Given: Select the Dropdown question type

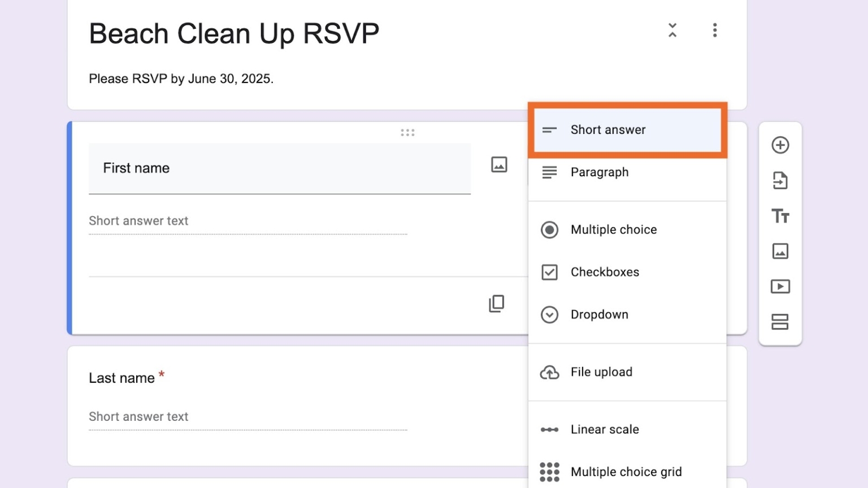Looking at the screenshot, I should 600,315.
